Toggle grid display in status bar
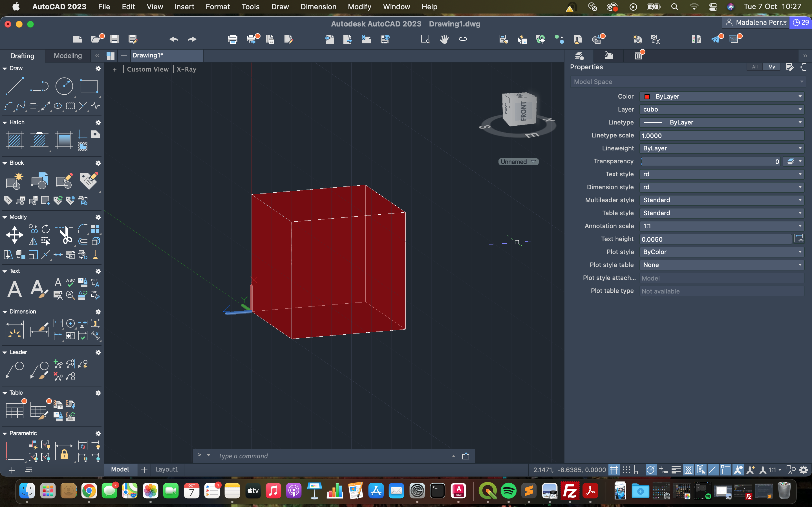The image size is (812, 507). click(x=614, y=470)
